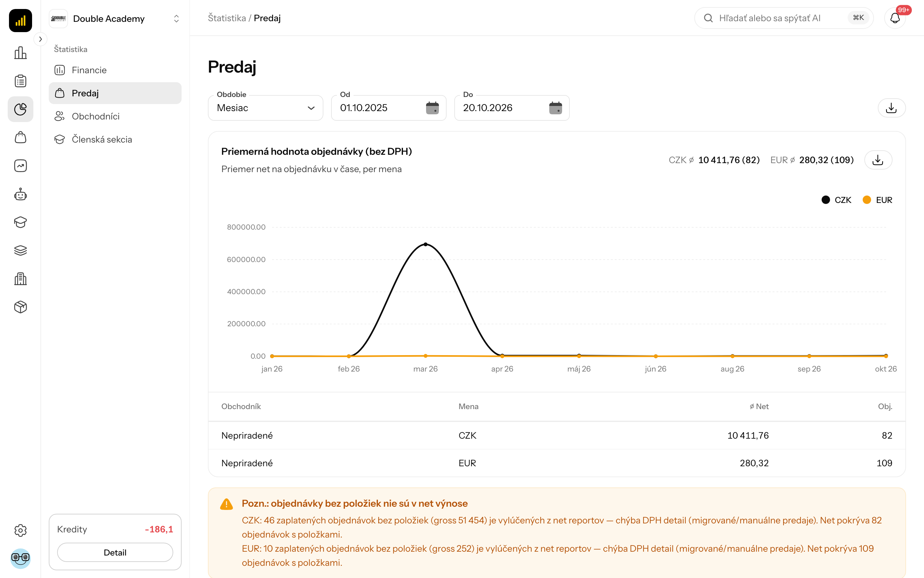Click the app logo bar-chart icon

point(20,20)
